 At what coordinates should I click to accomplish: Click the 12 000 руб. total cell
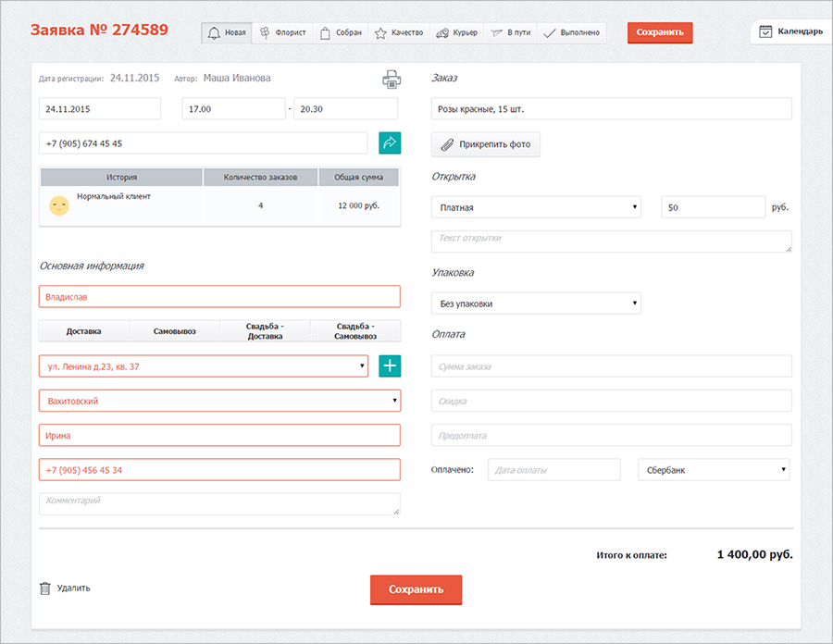point(358,205)
